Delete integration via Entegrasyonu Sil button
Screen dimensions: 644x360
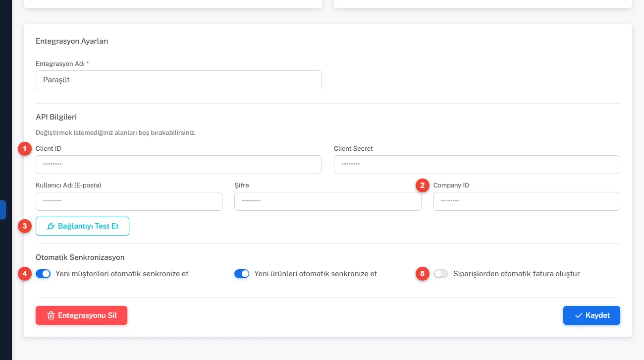coord(81,315)
